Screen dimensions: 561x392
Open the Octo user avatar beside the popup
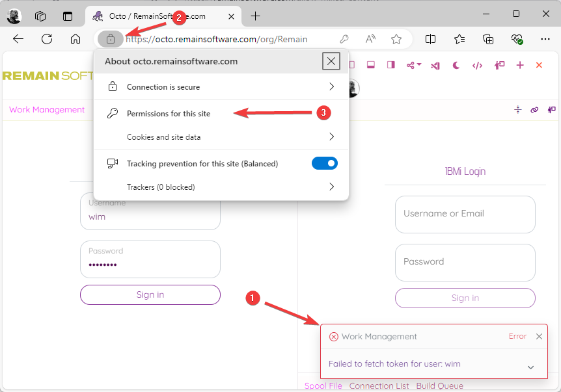click(353, 88)
